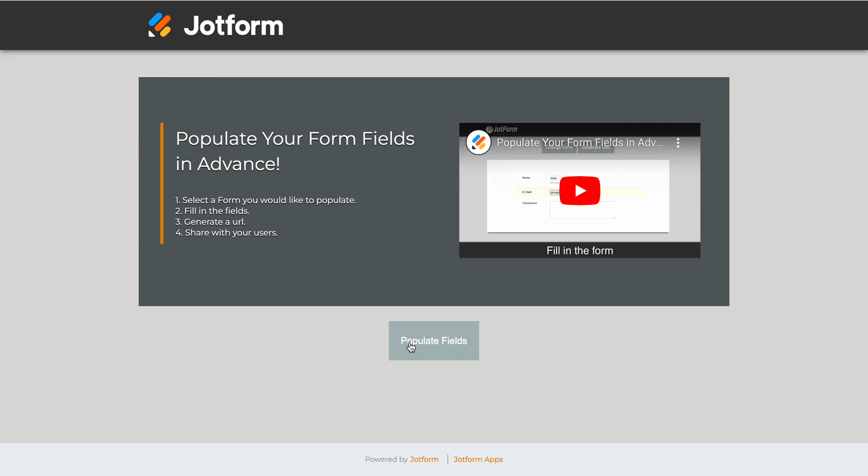Click step '1. Select a Form you would like to populate.'
Image resolution: width=868 pixels, height=476 pixels.
coord(266,200)
